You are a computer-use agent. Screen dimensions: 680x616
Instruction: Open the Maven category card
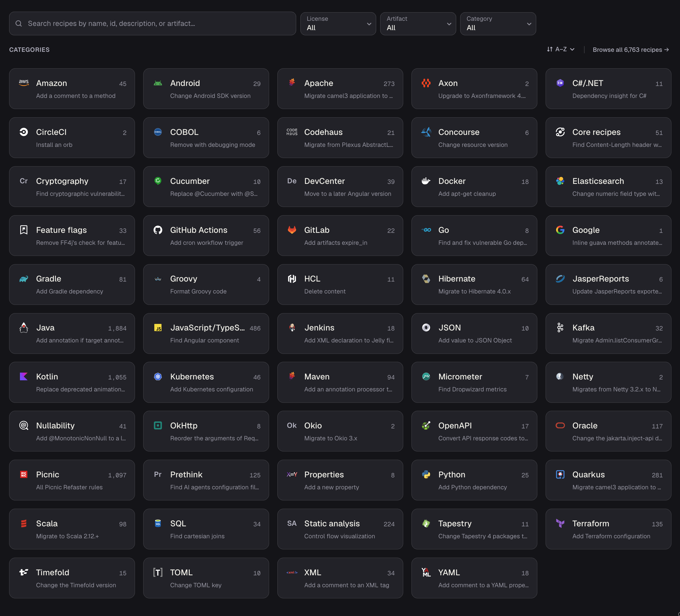pos(340,382)
